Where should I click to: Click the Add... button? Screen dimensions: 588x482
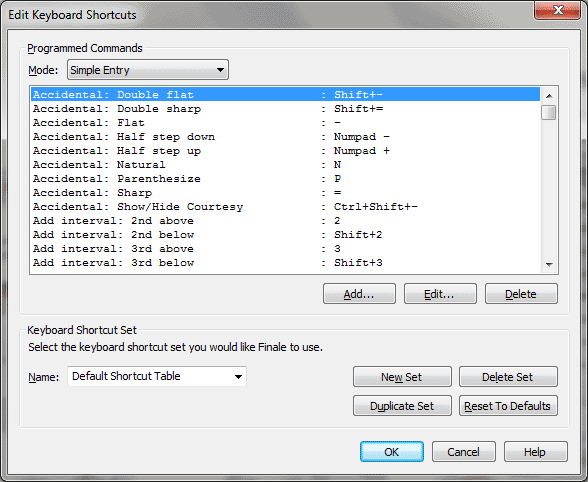[x=359, y=294]
